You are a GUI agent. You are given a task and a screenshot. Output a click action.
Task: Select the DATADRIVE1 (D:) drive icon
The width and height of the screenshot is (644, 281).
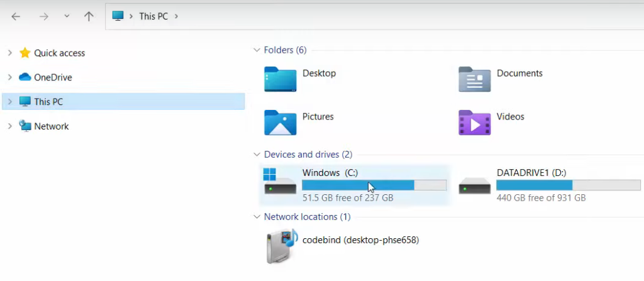[474, 185]
